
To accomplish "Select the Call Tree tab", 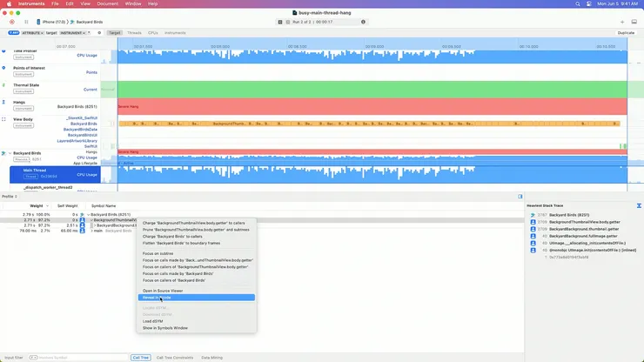I will point(140,358).
